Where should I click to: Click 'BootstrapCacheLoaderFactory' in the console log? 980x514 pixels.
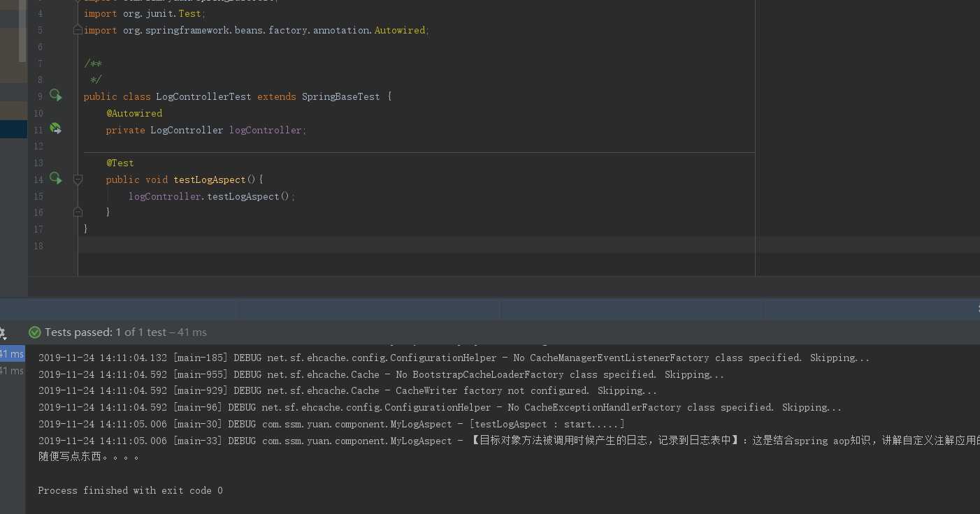488,374
